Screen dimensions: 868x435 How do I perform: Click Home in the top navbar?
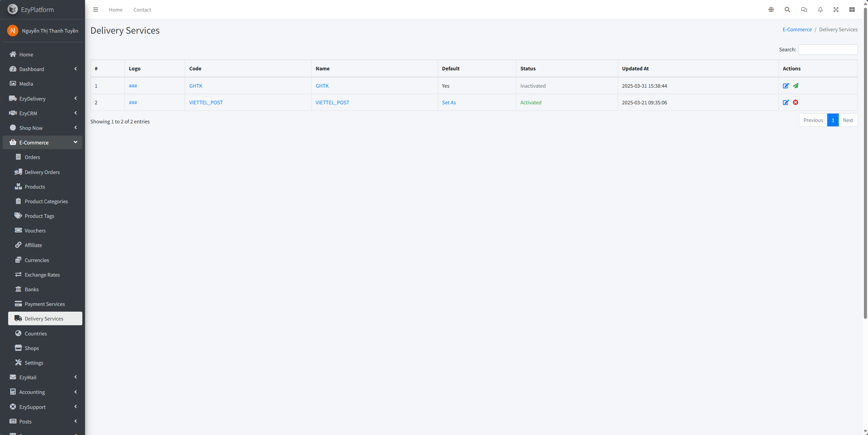click(x=116, y=10)
